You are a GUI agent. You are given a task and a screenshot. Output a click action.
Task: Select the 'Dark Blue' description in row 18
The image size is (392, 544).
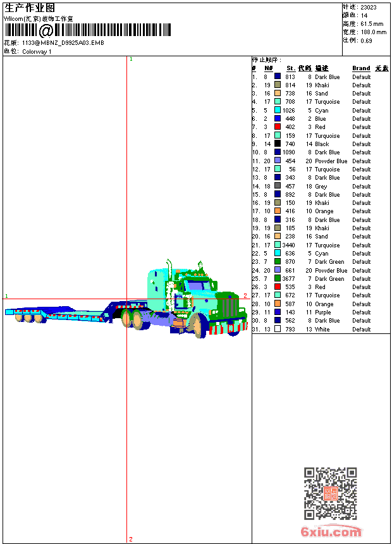point(327,219)
